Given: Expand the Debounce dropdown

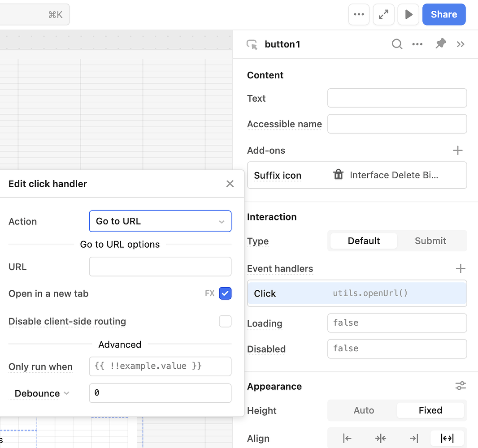Looking at the screenshot, I should click(x=42, y=393).
